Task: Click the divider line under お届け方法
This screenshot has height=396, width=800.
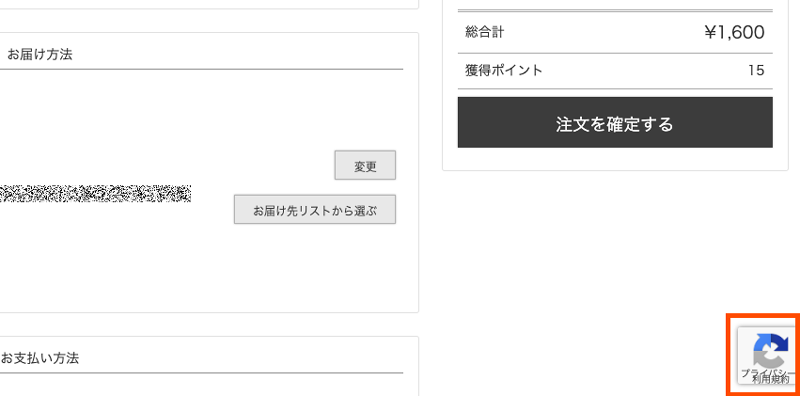Action: tap(202, 69)
